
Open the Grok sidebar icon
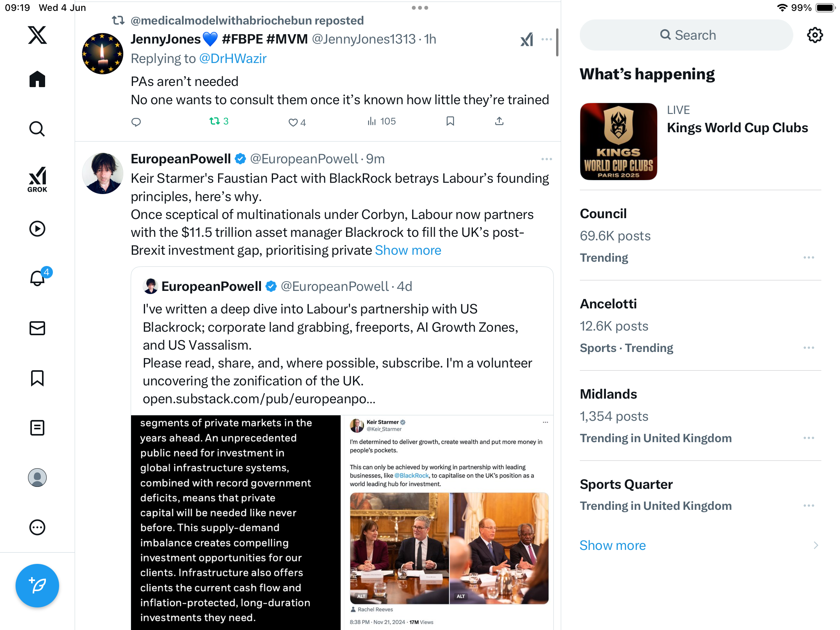click(x=37, y=180)
